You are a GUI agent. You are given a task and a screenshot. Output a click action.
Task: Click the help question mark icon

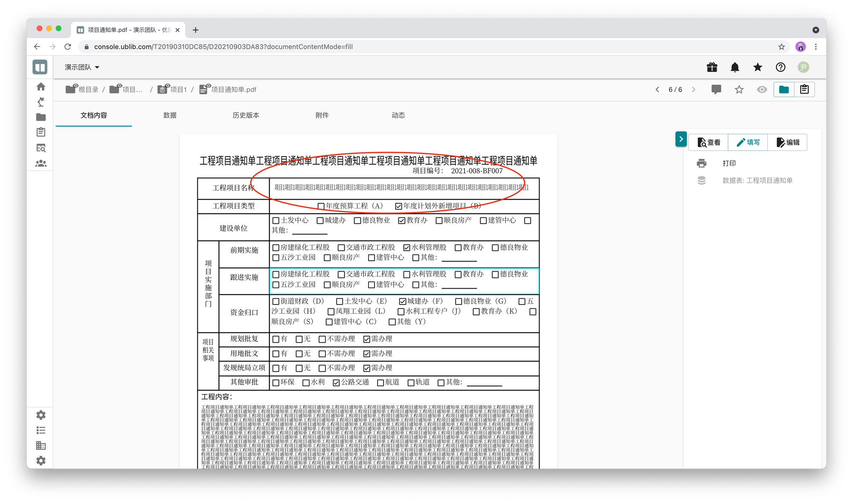coord(780,67)
